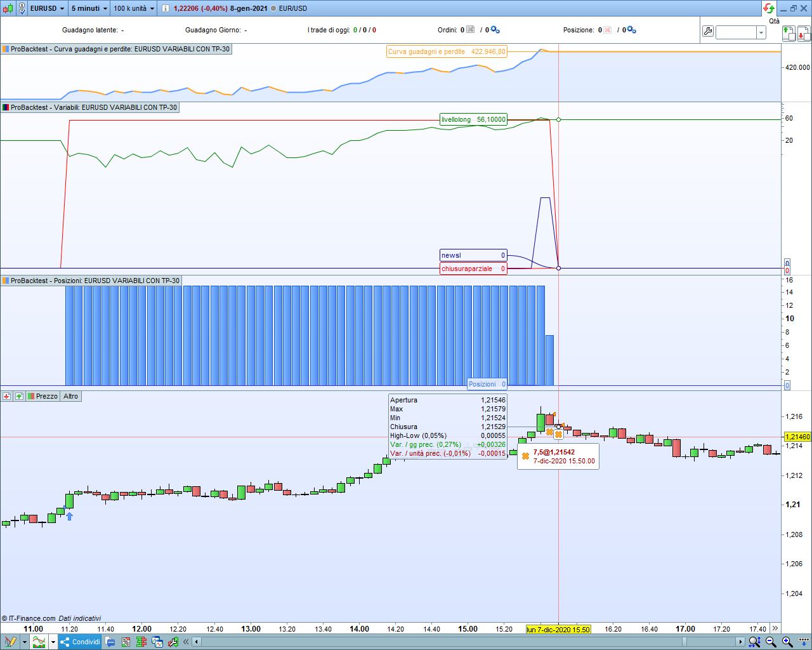
Task: Open the chat bubble icon
Action: pos(110,642)
